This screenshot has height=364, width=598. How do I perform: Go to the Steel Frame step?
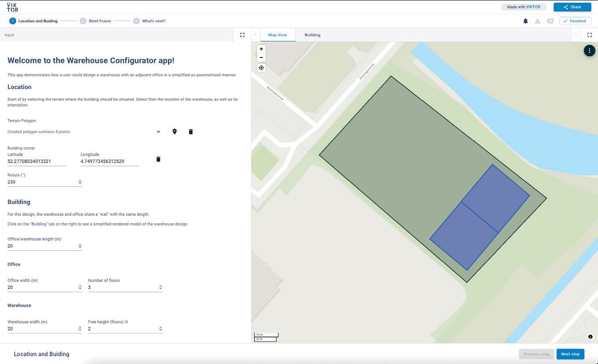point(99,21)
